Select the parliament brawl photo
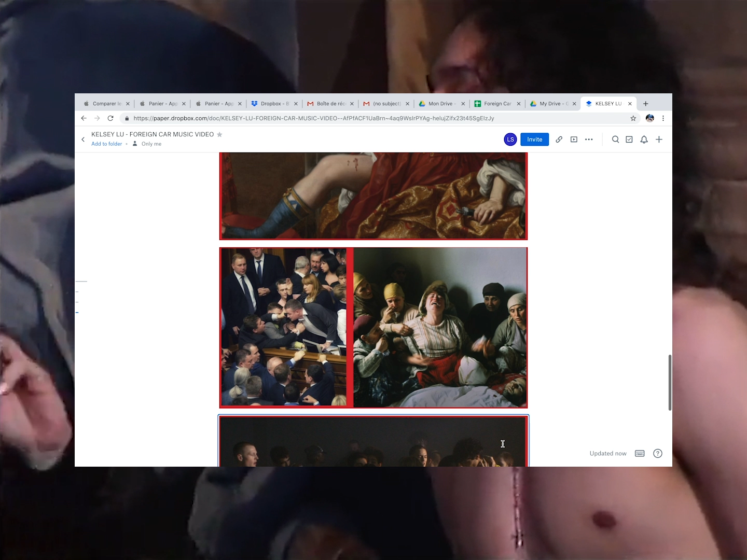Viewport: 747px width, 560px height. (x=284, y=327)
